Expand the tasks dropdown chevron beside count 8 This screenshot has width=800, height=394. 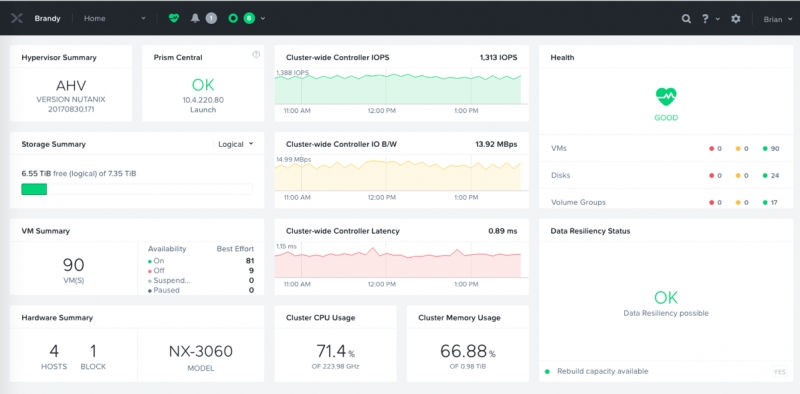point(263,19)
